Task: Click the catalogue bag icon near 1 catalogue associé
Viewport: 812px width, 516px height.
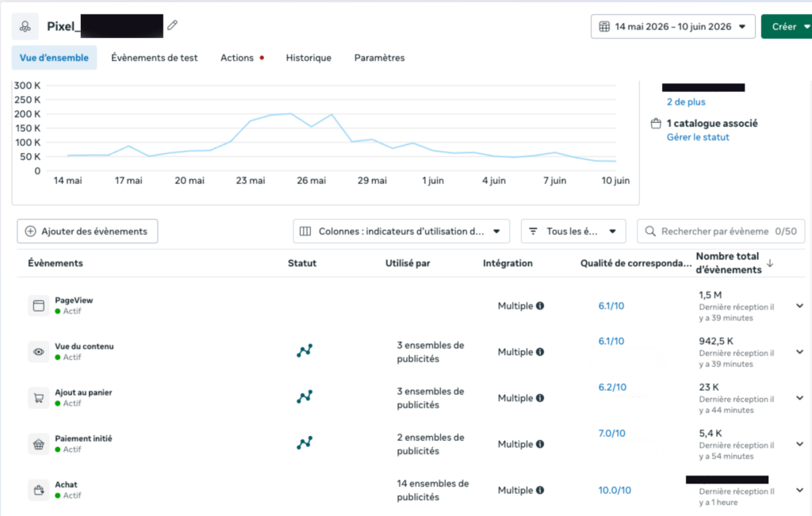Action: [x=656, y=123]
